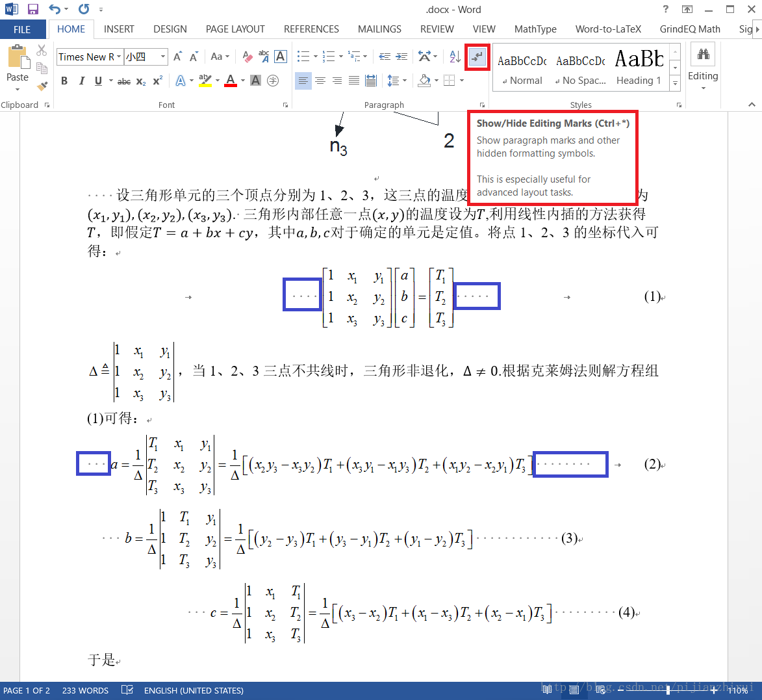The height and width of the screenshot is (700, 762).
Task: Apply red font color
Action: pyautogui.click(x=231, y=81)
